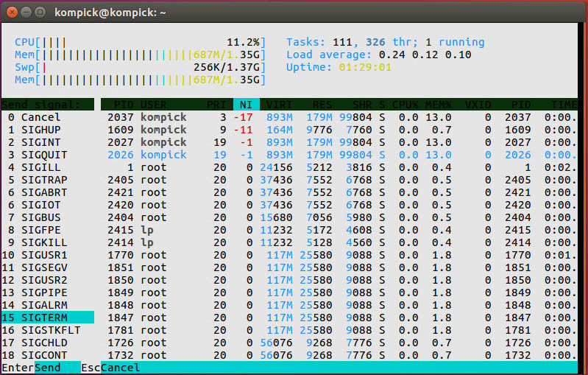This screenshot has width=588, height=375.
Task: Select the SIGABRT signal
Action: click(48, 192)
